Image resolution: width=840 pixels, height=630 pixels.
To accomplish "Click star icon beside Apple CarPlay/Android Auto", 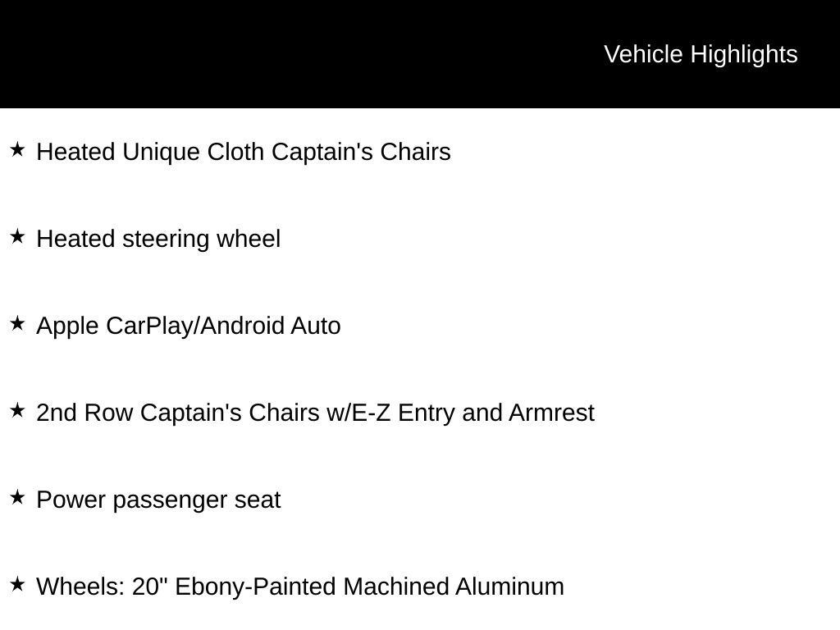I will [18, 323].
